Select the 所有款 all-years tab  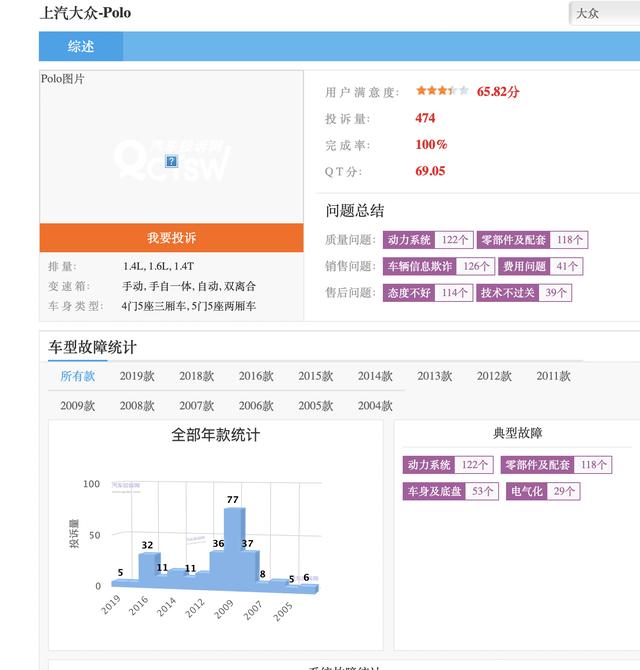click(x=77, y=376)
